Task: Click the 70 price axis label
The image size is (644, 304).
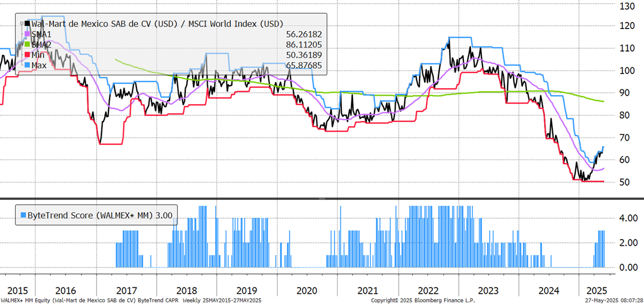Action: (x=626, y=137)
